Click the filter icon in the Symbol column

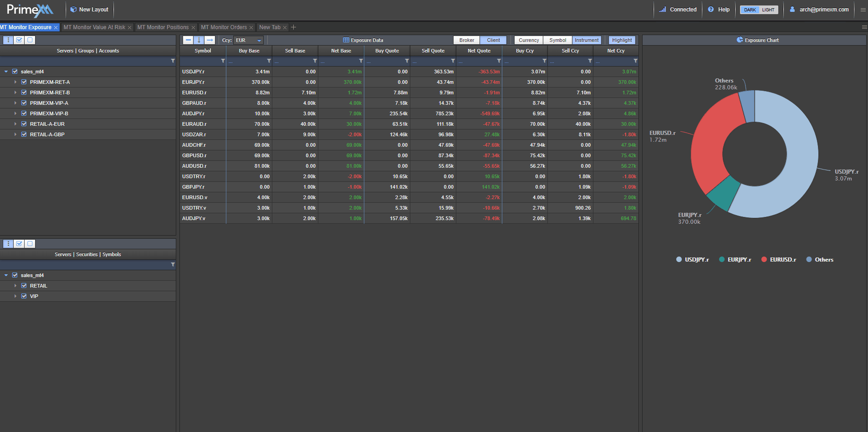tap(223, 61)
